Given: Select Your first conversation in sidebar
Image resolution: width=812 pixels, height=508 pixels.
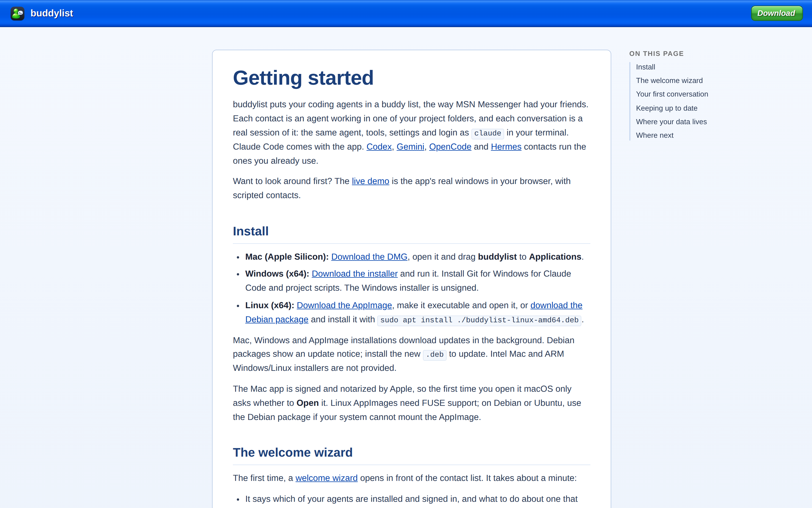Looking at the screenshot, I should click(672, 94).
